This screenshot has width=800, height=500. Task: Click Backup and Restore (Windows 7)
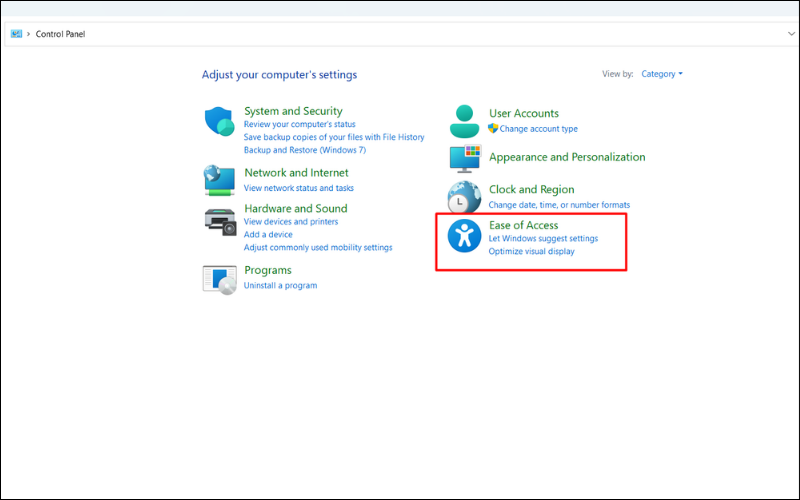305,150
